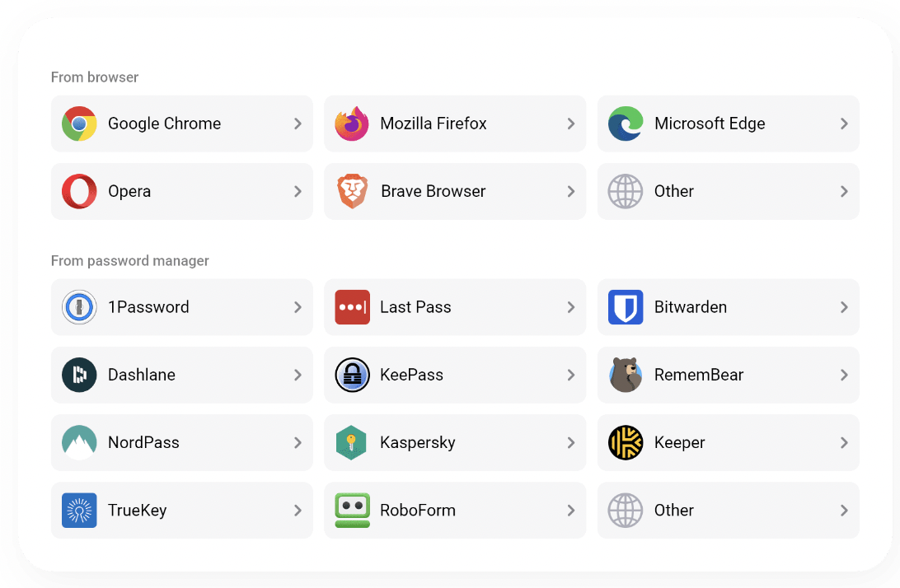This screenshot has height=588, width=900.
Task: Click the TrueKey blue icon
Action: pos(78,510)
